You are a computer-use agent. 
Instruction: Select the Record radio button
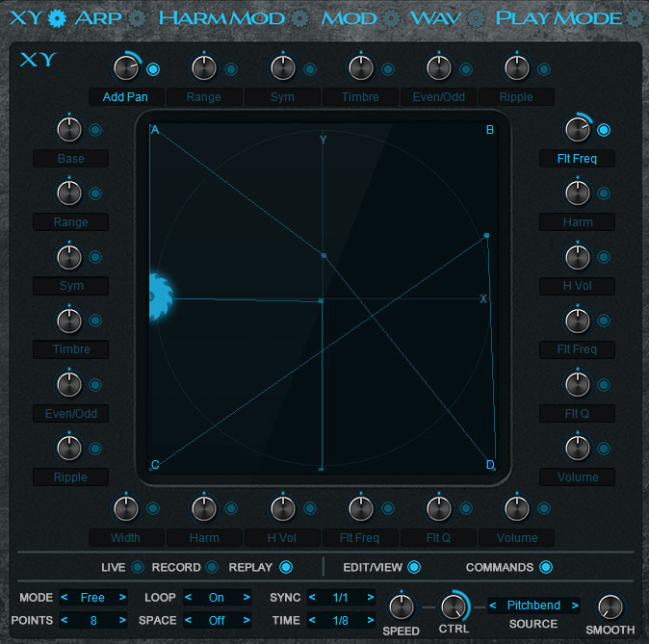click(212, 567)
